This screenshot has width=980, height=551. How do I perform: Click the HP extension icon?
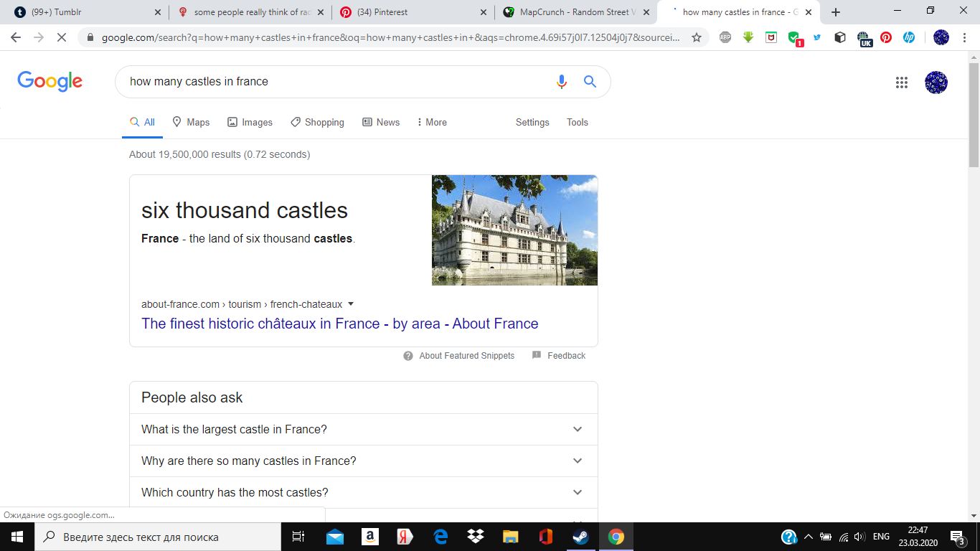(x=909, y=38)
